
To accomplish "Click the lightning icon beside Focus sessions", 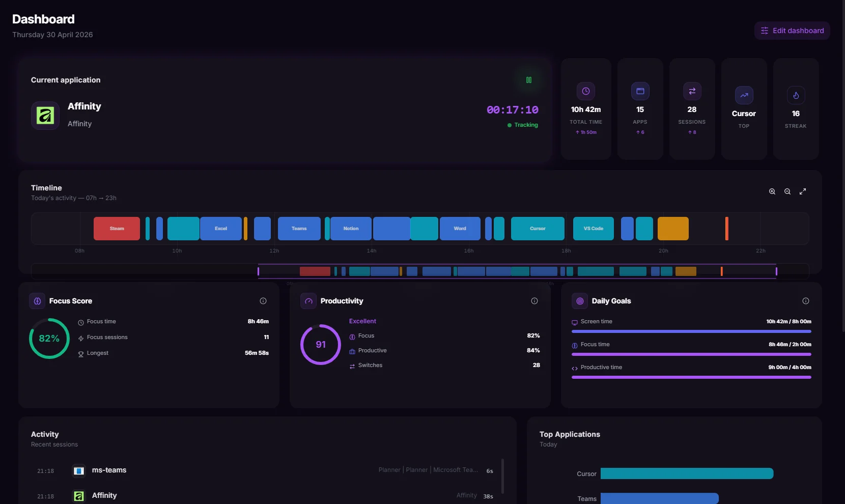I will point(81,338).
